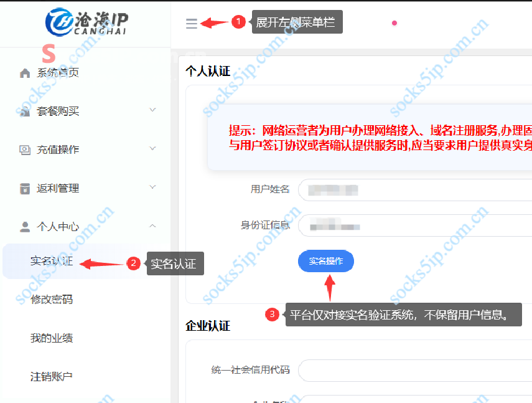Click the Canghai IP logo
The image size is (532, 403).
87,22
